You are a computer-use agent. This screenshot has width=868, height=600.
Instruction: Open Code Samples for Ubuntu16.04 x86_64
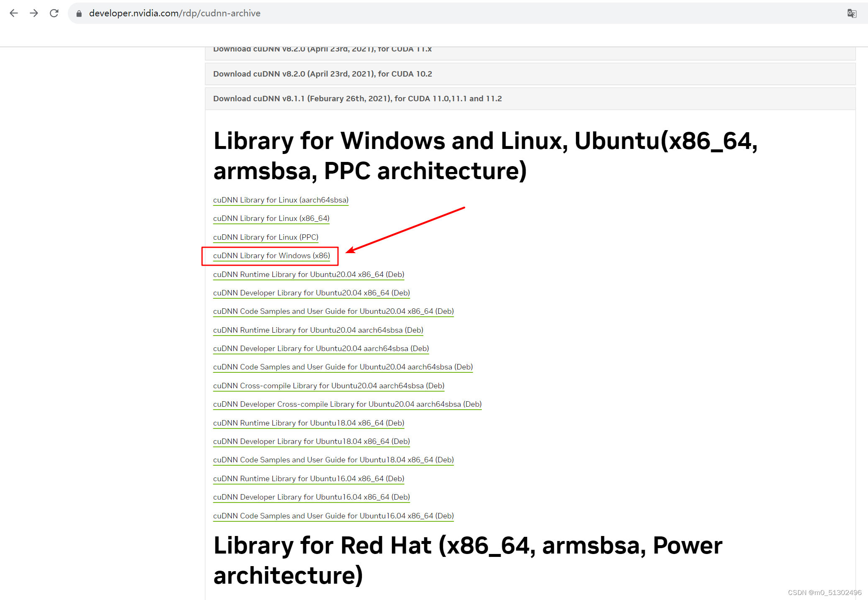click(333, 515)
